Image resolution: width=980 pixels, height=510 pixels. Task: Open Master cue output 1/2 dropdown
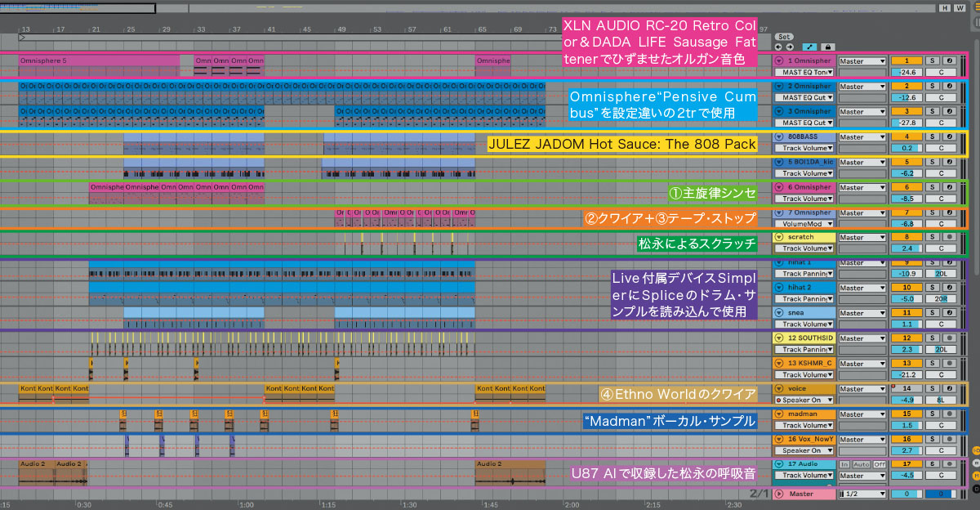[x=862, y=494]
